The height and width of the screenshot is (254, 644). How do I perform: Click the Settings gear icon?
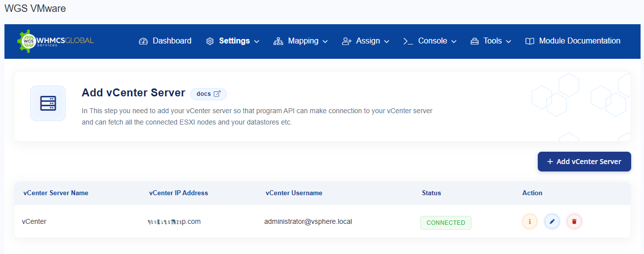210,41
